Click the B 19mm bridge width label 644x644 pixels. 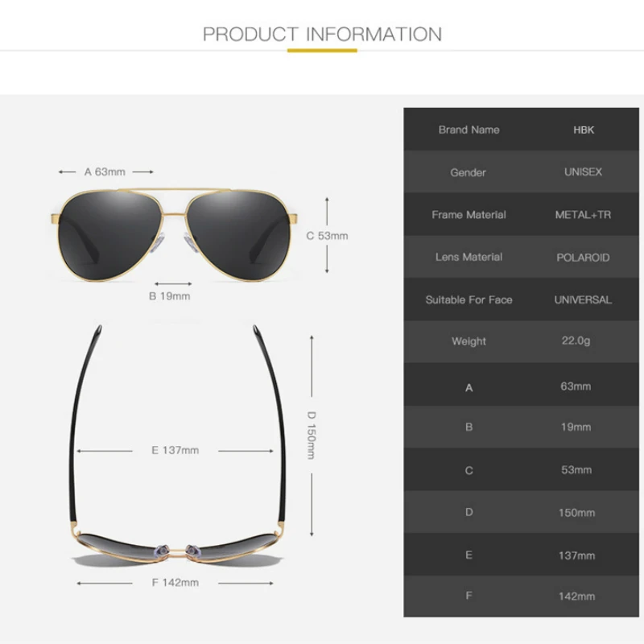pyautogui.click(x=169, y=296)
